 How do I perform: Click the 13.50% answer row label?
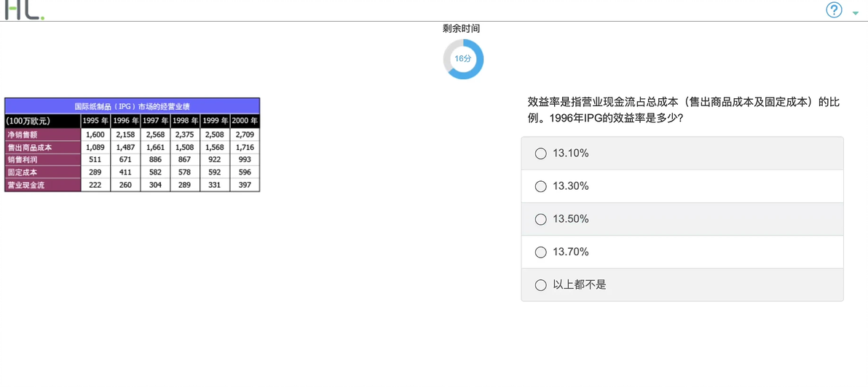[x=571, y=220]
